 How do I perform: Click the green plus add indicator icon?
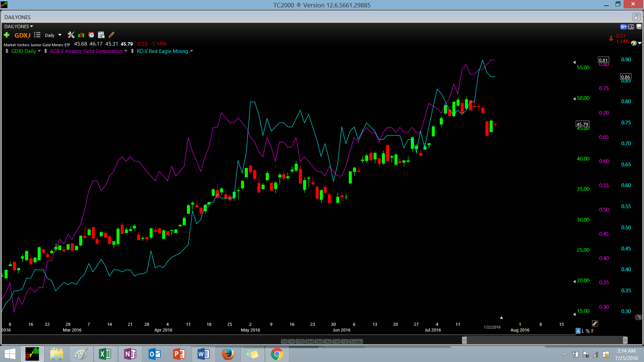pos(7,35)
